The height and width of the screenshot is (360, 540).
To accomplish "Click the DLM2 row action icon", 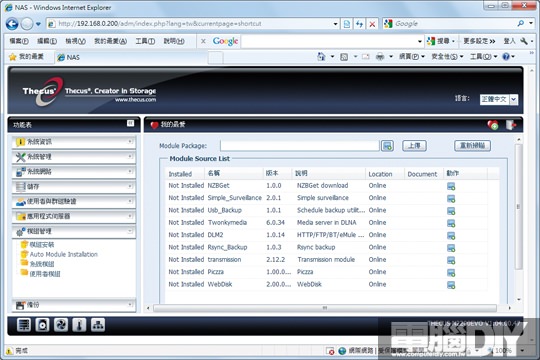I will click(x=451, y=236).
